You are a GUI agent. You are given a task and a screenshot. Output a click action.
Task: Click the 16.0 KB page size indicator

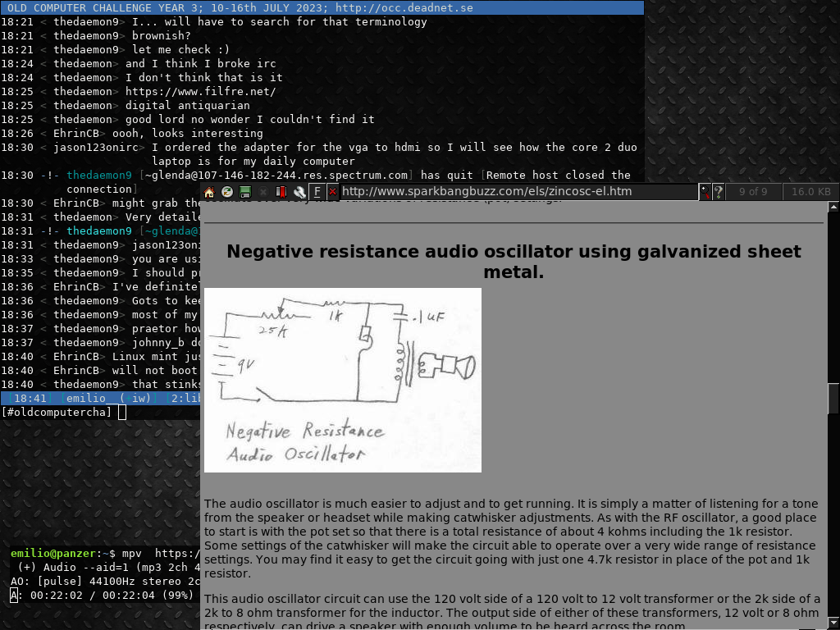[x=810, y=192]
